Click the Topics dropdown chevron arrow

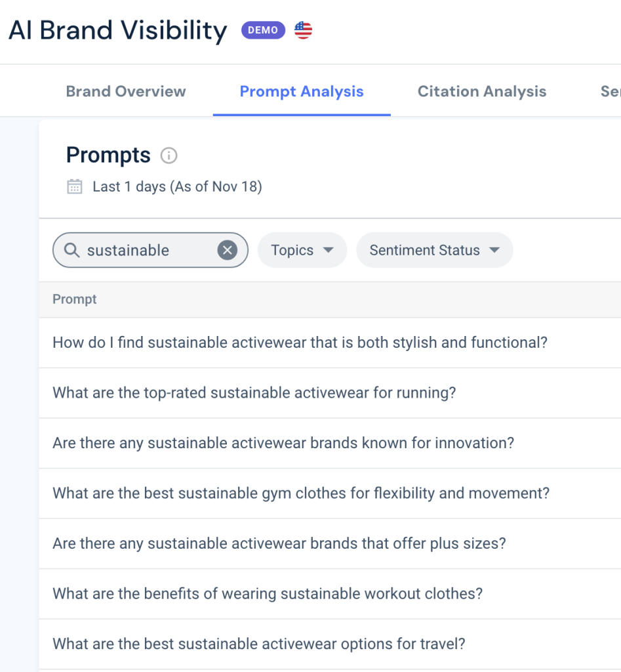tap(330, 250)
